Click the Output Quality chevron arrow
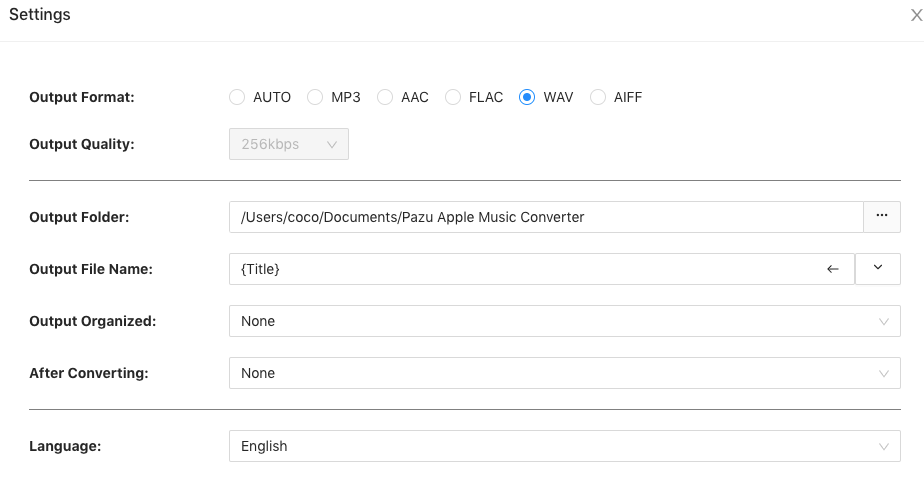924x484 pixels. pos(333,144)
